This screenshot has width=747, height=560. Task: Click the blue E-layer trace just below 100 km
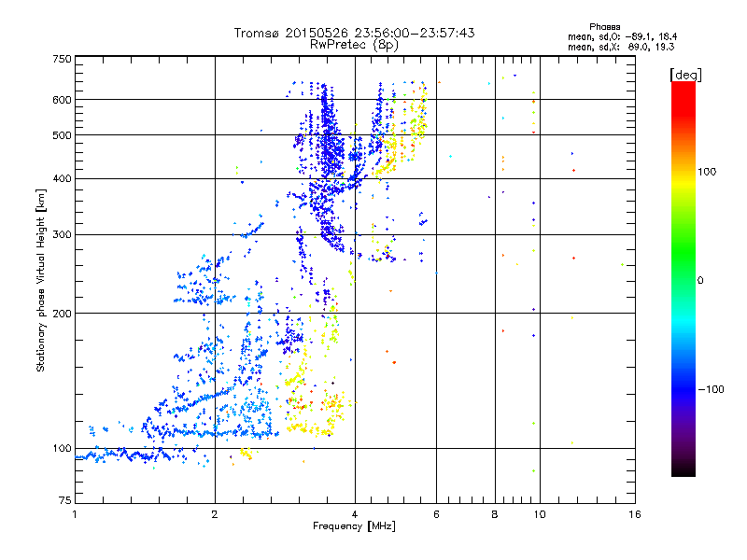(x=124, y=455)
